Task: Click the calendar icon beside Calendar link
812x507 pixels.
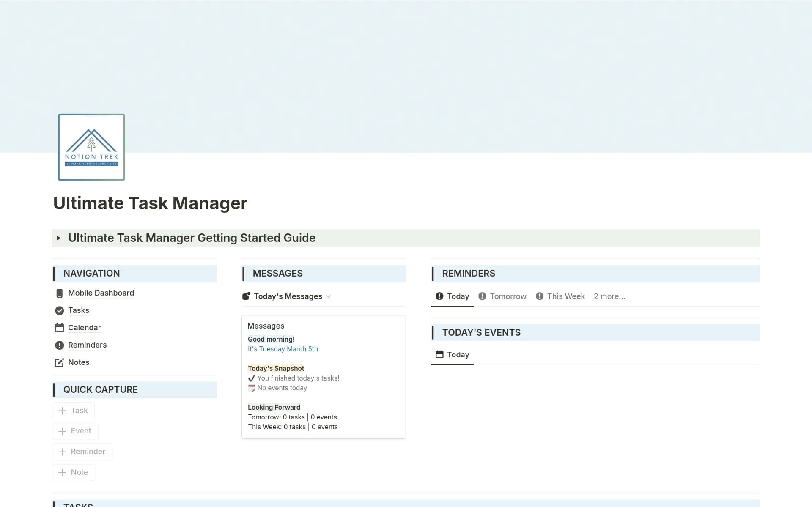Action: pos(59,328)
